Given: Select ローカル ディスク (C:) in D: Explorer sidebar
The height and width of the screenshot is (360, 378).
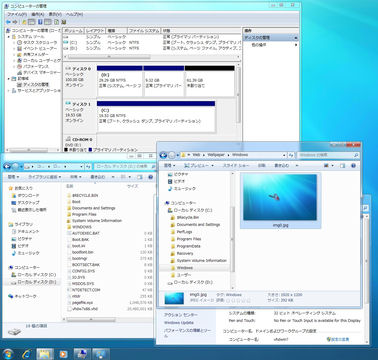Looking at the screenshot, I should click(34, 275).
